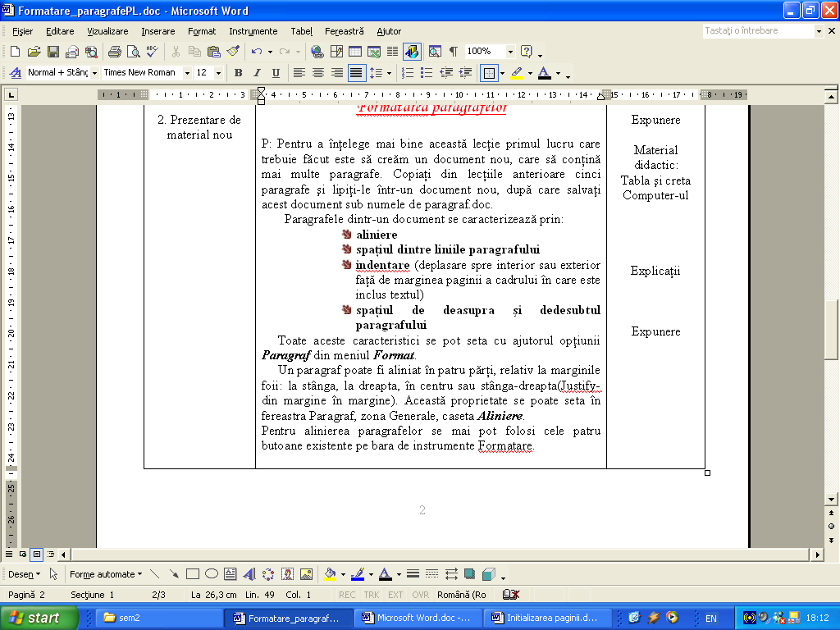Run the spelling and grammar check

pos(152,52)
